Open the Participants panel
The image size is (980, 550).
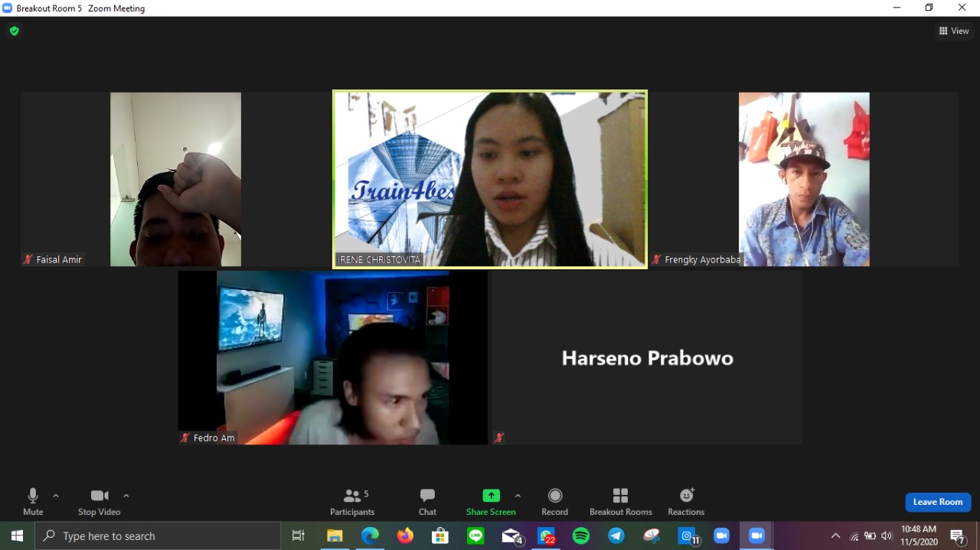point(352,502)
